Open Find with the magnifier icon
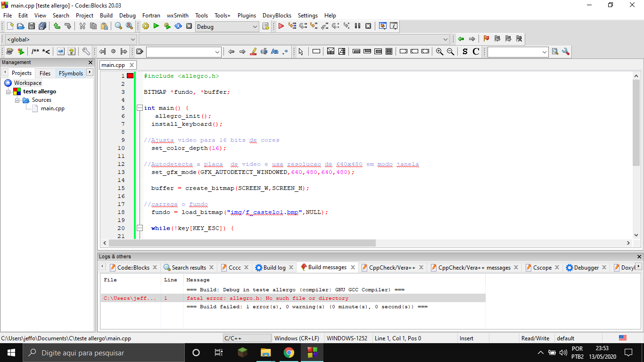 pyautogui.click(x=119, y=26)
